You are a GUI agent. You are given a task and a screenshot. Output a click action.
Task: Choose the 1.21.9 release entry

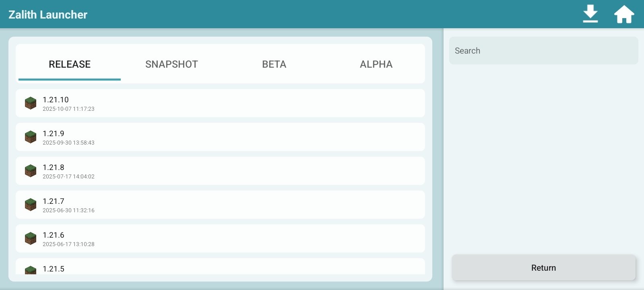pos(220,137)
